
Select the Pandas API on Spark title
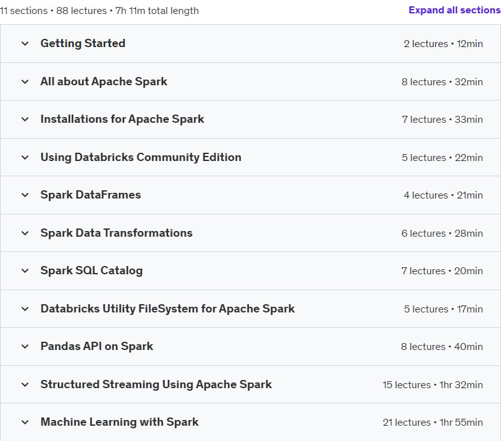[x=97, y=346]
